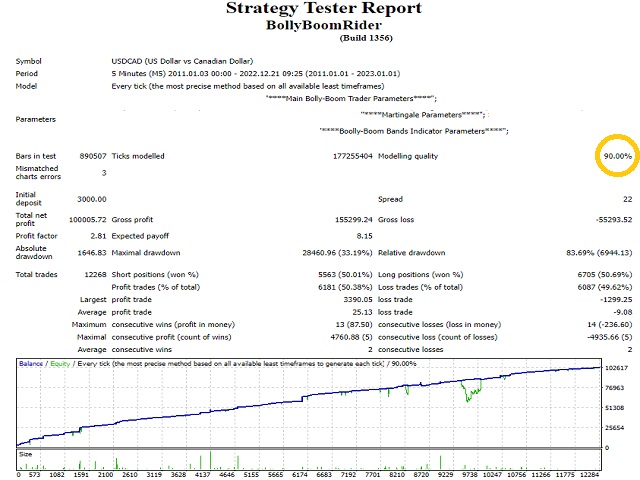Click the 5 Minutes (M5) period value
Viewport: 640px width, 480px height.
point(256,73)
